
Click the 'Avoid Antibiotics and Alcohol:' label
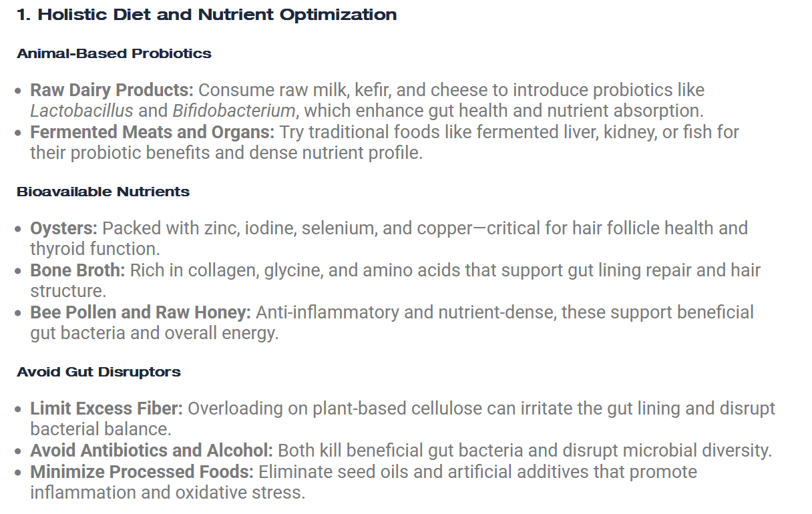pyautogui.click(x=152, y=451)
